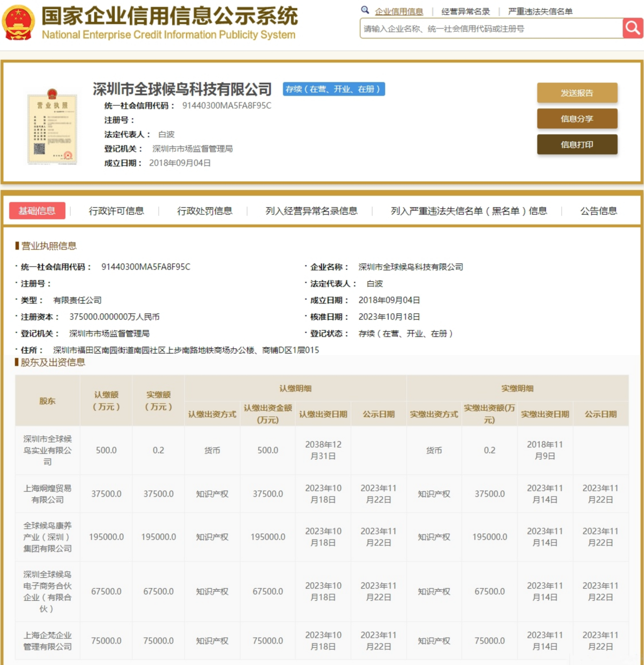Select the 严重违法失信名单 search category
Viewport: 644px width, 665px height.
tap(540, 11)
